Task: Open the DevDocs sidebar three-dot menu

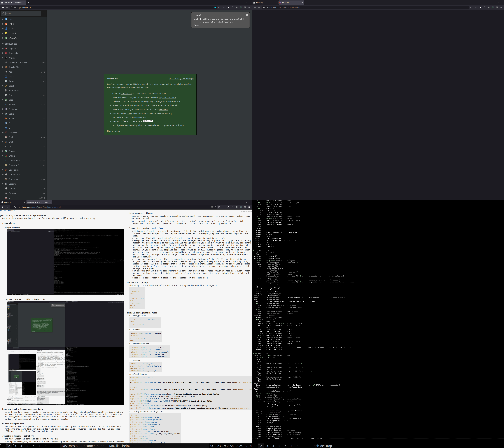Action: 44,13
